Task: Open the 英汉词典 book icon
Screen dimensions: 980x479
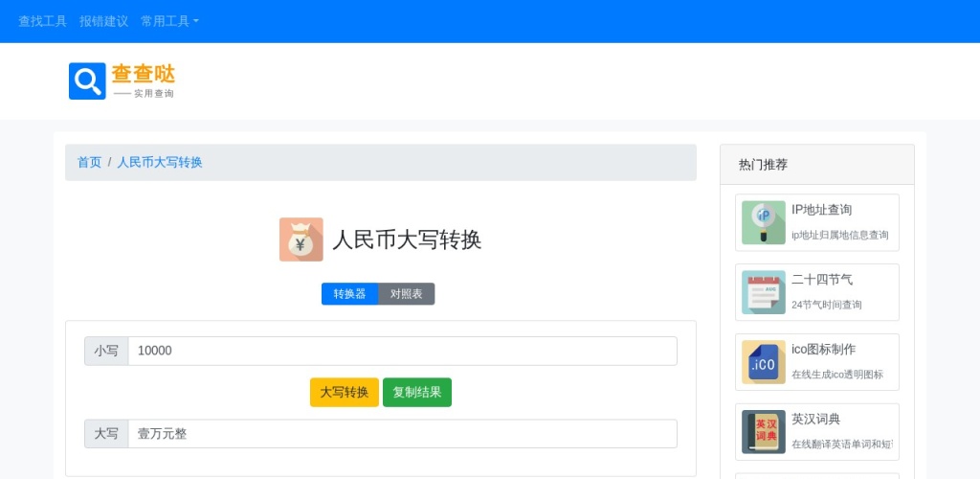Action: [x=763, y=432]
